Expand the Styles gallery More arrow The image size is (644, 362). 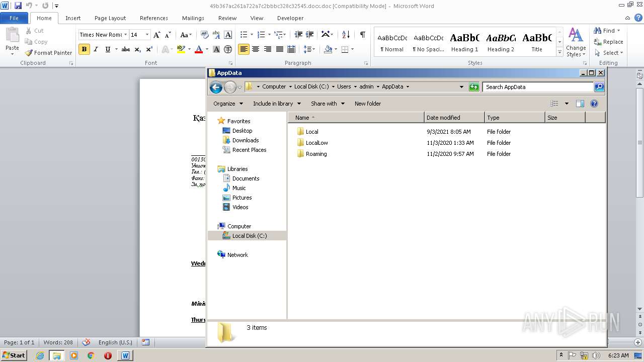[559, 52]
